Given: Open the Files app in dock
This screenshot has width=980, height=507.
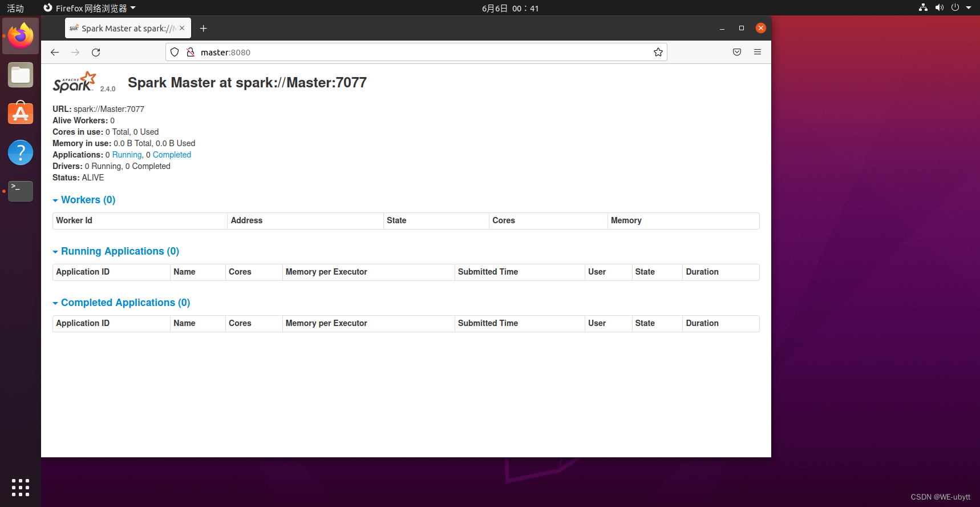Looking at the screenshot, I should point(21,75).
